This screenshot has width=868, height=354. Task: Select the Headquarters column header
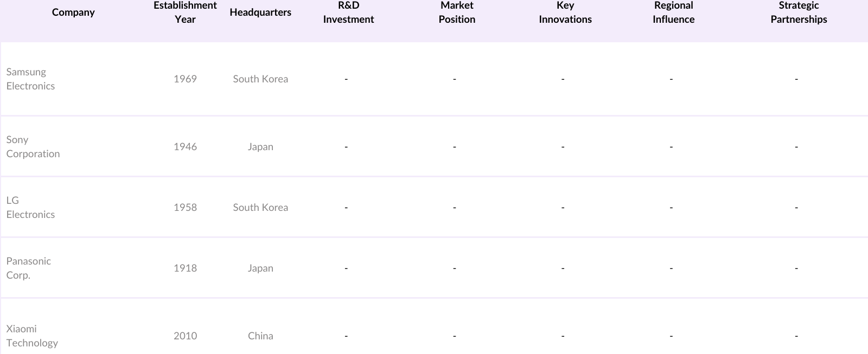coord(260,12)
